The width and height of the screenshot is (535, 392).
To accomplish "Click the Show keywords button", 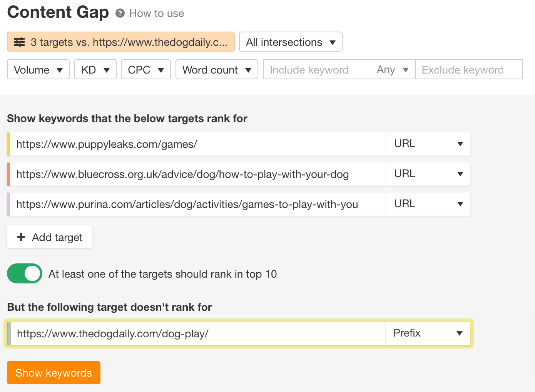I will point(53,373).
